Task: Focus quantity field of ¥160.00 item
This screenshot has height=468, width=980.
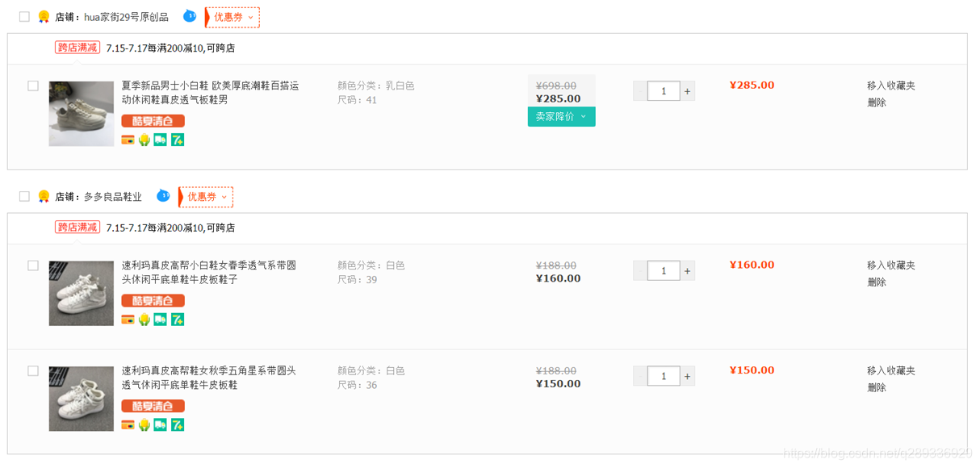Action: pos(664,271)
